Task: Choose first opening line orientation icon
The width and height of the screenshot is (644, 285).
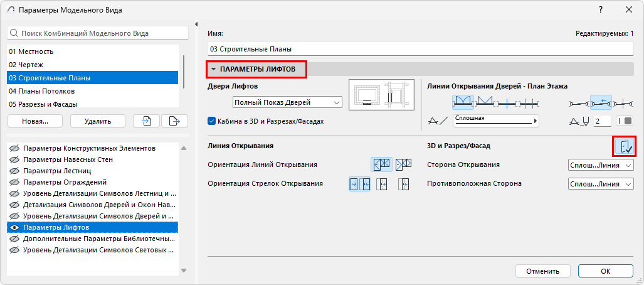Action: tap(381, 164)
